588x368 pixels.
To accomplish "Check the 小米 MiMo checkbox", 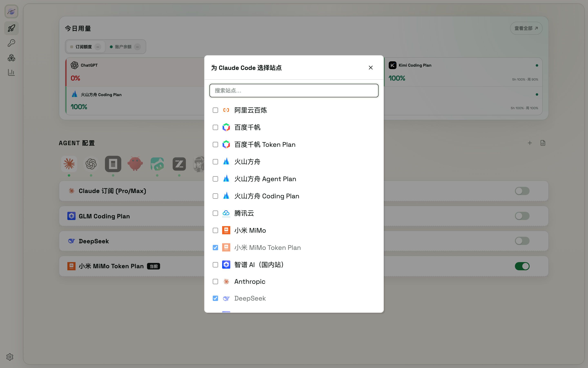I will (x=215, y=230).
